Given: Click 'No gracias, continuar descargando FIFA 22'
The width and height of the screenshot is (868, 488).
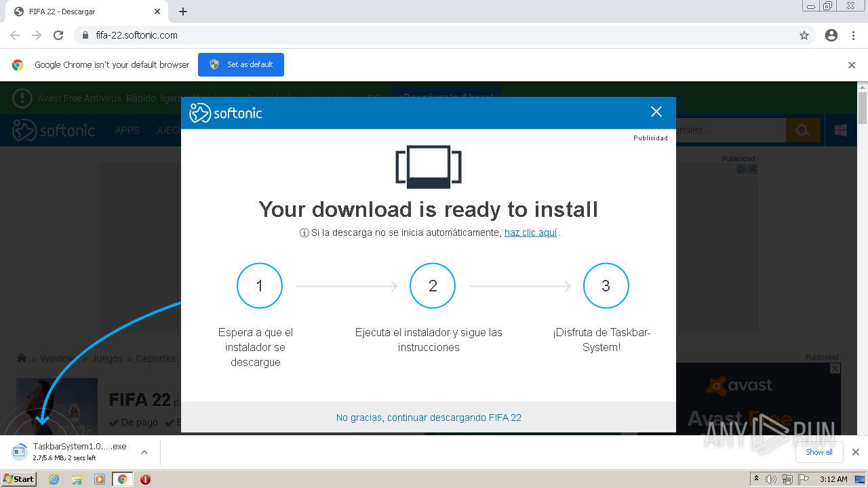Looking at the screenshot, I should [x=429, y=418].
